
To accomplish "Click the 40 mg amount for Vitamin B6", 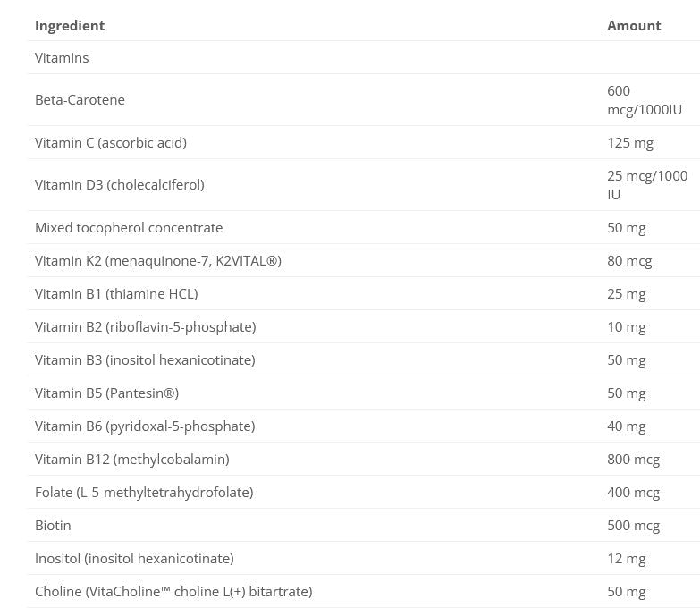I will pyautogui.click(x=626, y=426).
